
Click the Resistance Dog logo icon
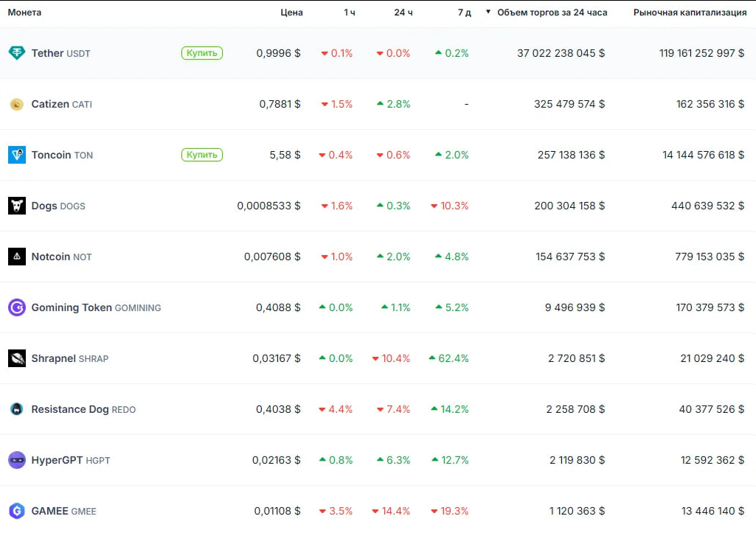point(17,409)
